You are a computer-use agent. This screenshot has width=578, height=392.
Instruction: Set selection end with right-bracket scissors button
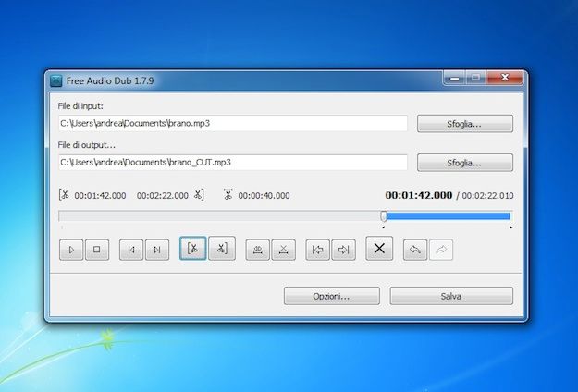coord(222,249)
